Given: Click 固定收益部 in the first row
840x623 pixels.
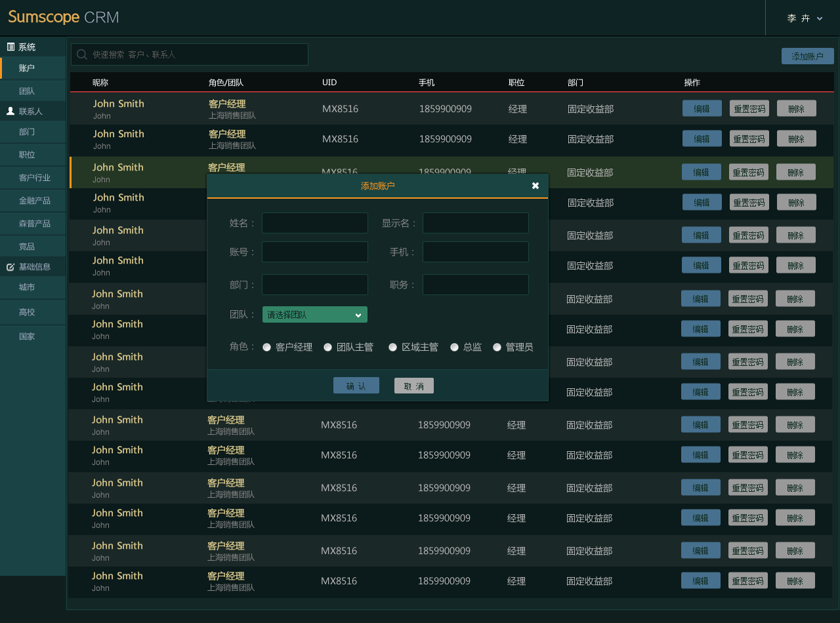Looking at the screenshot, I should (591, 109).
